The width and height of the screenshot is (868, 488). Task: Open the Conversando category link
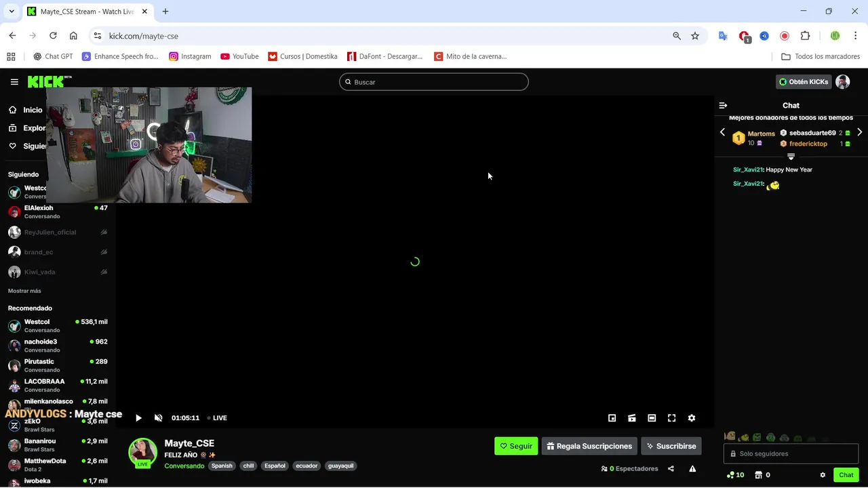pos(184,466)
